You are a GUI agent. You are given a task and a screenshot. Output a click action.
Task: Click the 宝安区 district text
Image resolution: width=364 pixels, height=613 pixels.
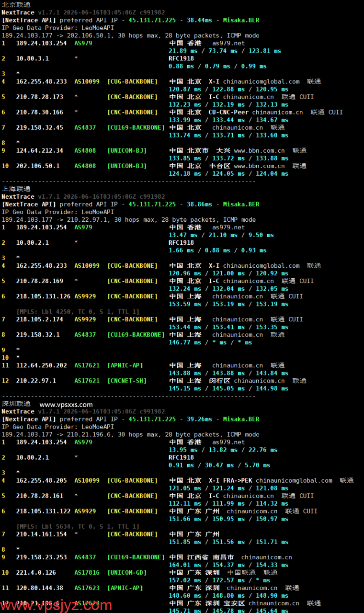pyautogui.click(x=234, y=603)
